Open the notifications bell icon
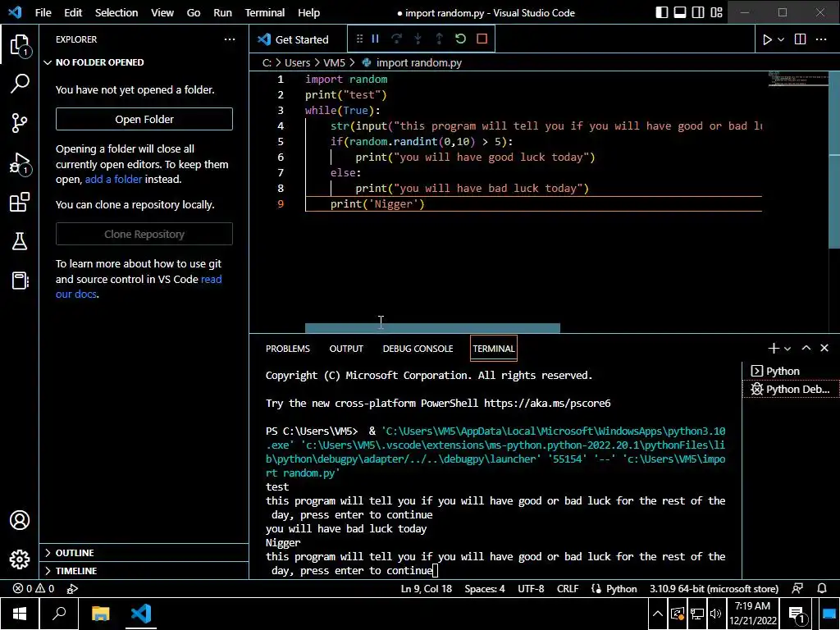Viewport: 840px width, 630px height. coord(821,588)
